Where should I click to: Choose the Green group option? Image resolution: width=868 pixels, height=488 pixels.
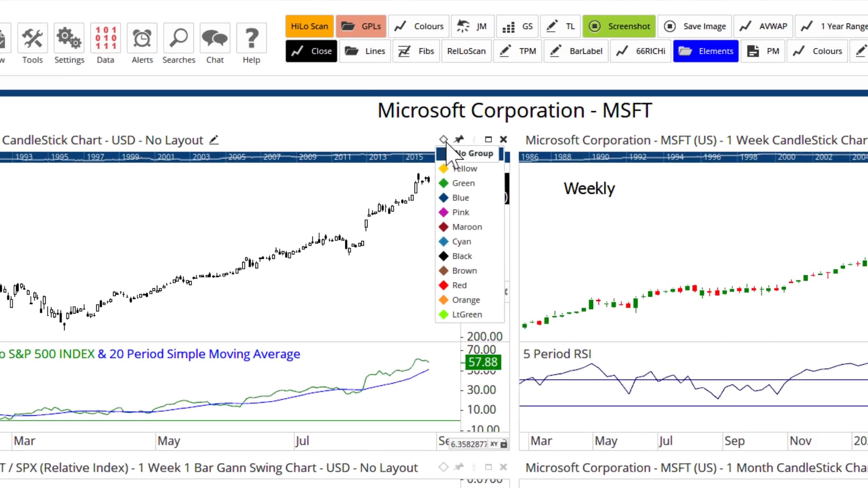[470, 183]
